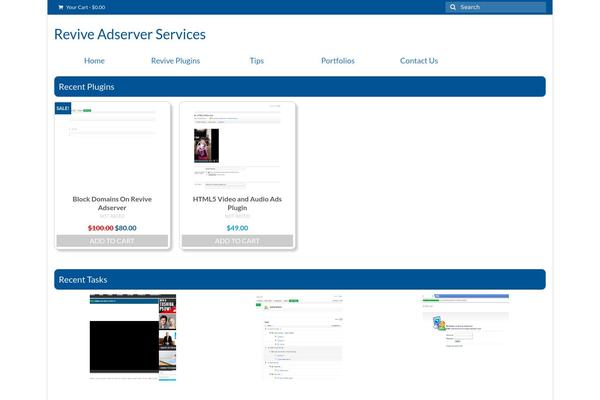Go to the Home menu item
600x400 pixels.
click(x=94, y=60)
